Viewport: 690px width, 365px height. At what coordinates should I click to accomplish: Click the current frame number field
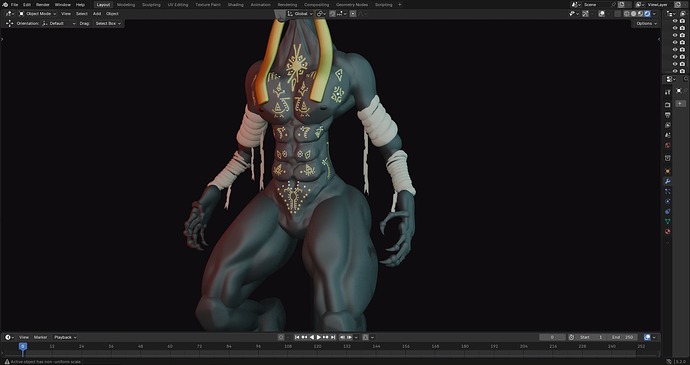point(552,337)
